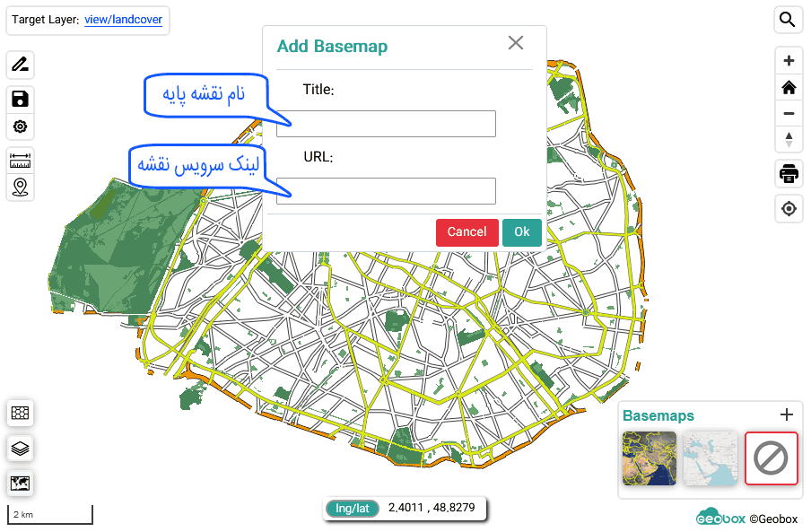The height and width of the screenshot is (532, 811).
Task: Click the print map icon
Action: point(789,174)
